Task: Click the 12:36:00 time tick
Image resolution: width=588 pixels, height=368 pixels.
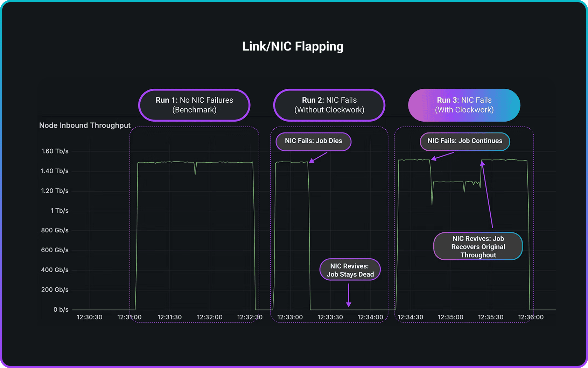Action: [x=531, y=317]
